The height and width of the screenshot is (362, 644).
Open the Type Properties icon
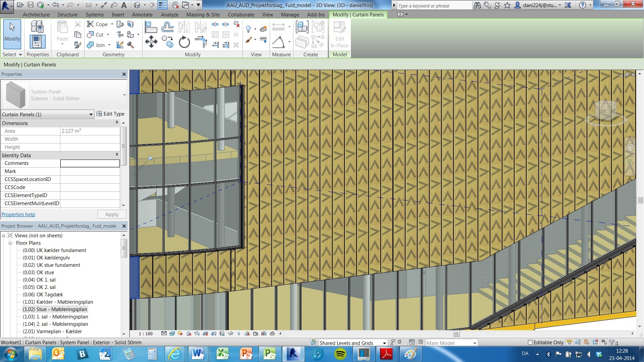37,27
